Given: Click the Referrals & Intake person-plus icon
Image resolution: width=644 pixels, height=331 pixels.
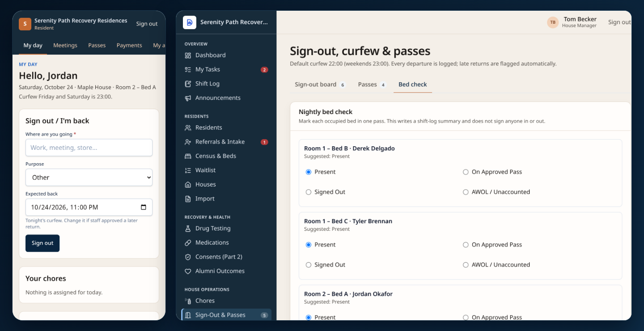Looking at the screenshot, I should point(188,142).
